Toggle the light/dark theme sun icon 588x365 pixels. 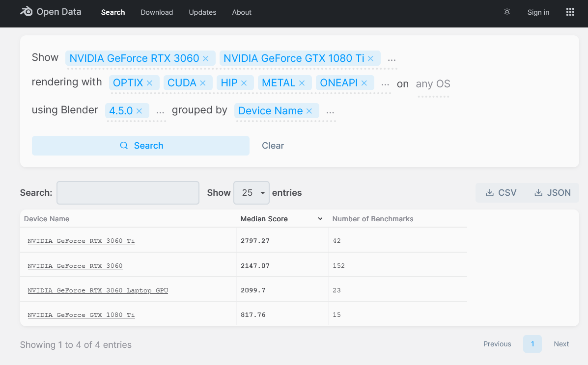tap(507, 12)
